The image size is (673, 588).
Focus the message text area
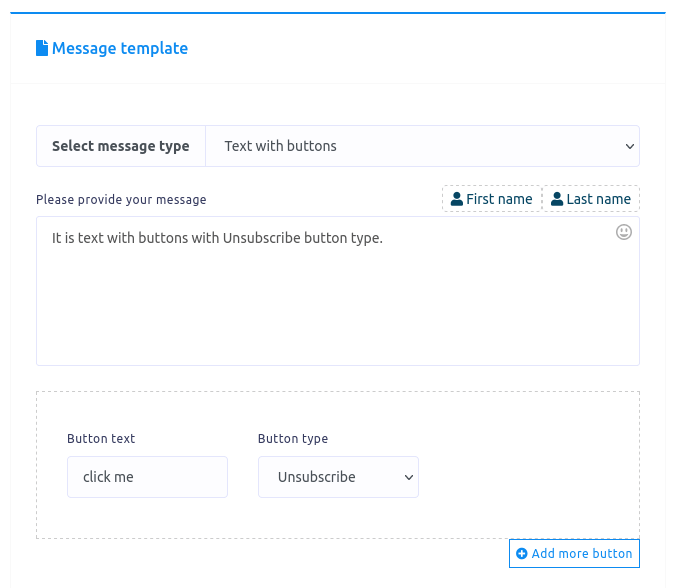tap(337, 300)
